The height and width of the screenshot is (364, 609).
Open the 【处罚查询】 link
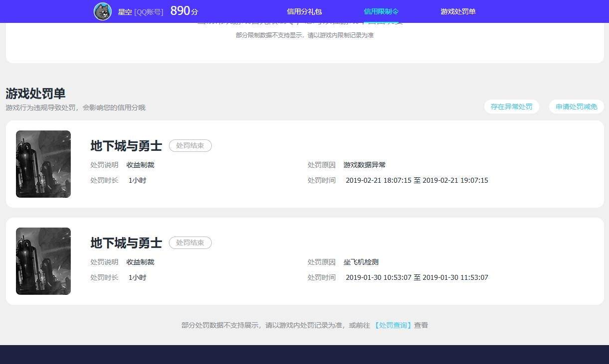point(393,325)
